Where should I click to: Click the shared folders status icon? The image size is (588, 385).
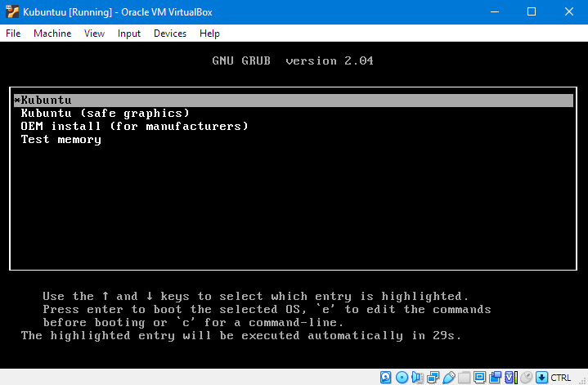pos(464,377)
